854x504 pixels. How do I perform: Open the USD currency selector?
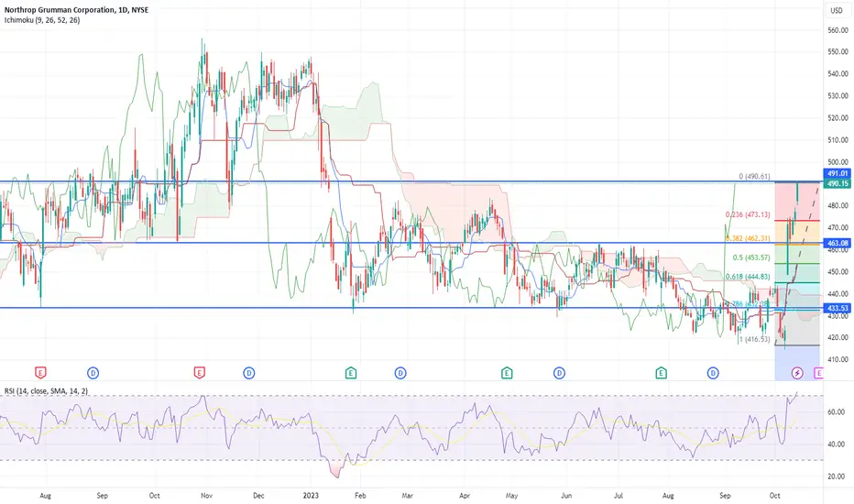(836, 10)
